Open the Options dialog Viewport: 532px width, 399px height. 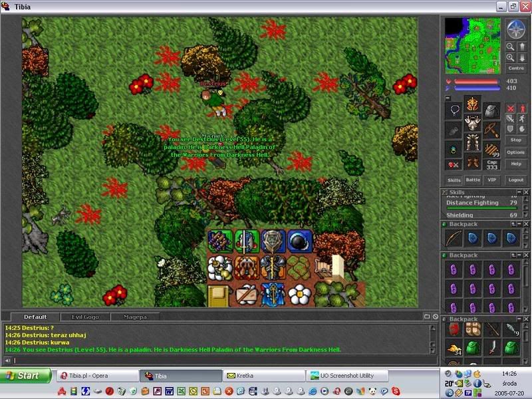tap(516, 152)
